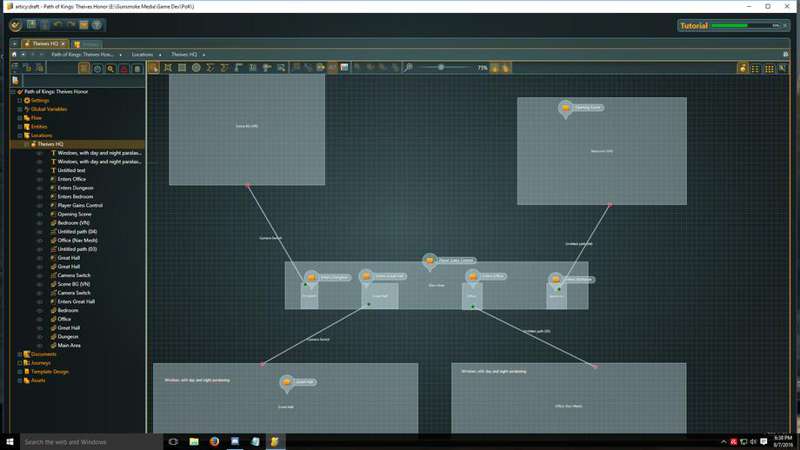Viewport: 800px width, 450px height.
Task: Expand the Global Variables tree node
Action: 20,109
